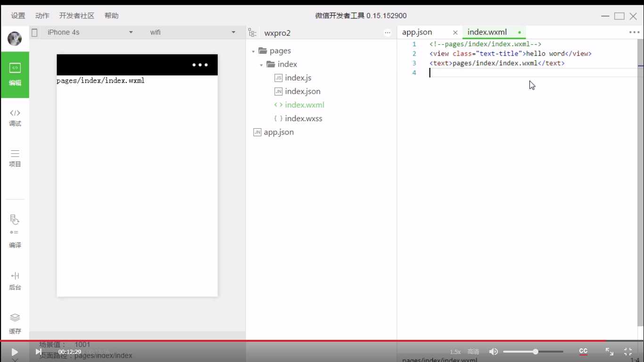The height and width of the screenshot is (362, 644).
Task: Seek on the red video progress bar
Action: (x=322, y=340)
